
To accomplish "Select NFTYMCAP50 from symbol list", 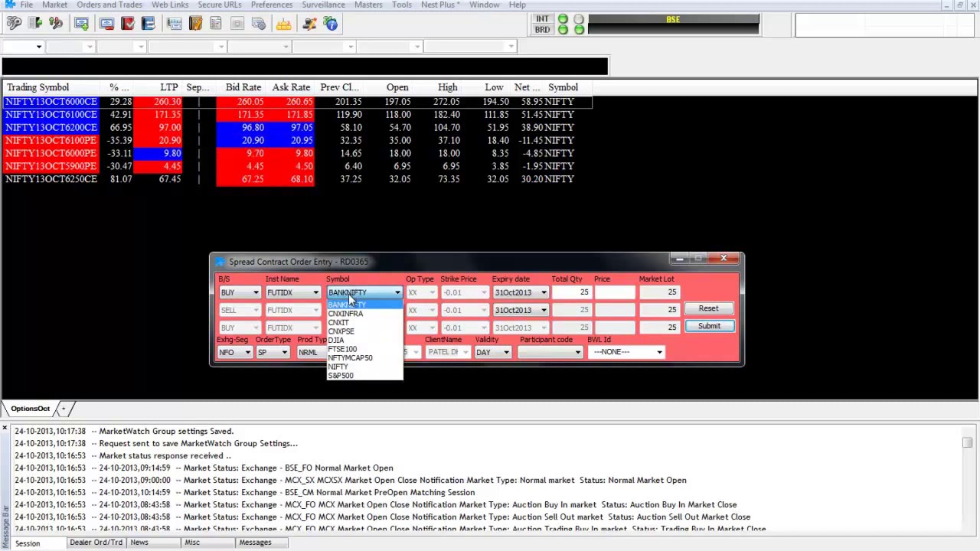I will (364, 358).
